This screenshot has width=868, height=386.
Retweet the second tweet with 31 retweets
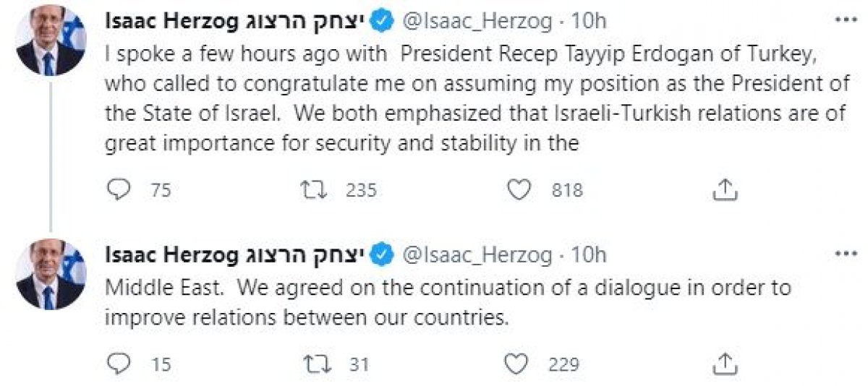tap(315, 362)
